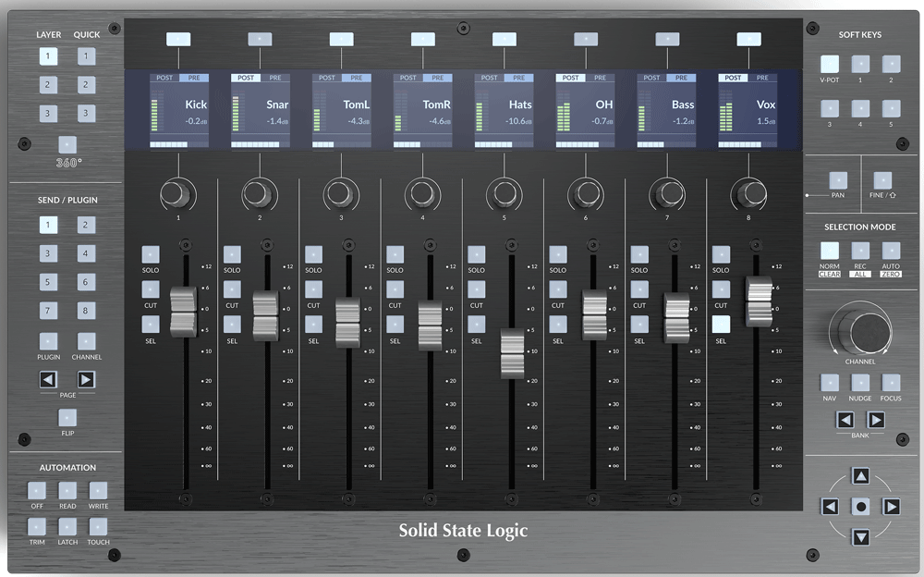Screen dimensions: 924x577
Task: Click V-Pot knob 1 above Kick
Action: point(176,193)
